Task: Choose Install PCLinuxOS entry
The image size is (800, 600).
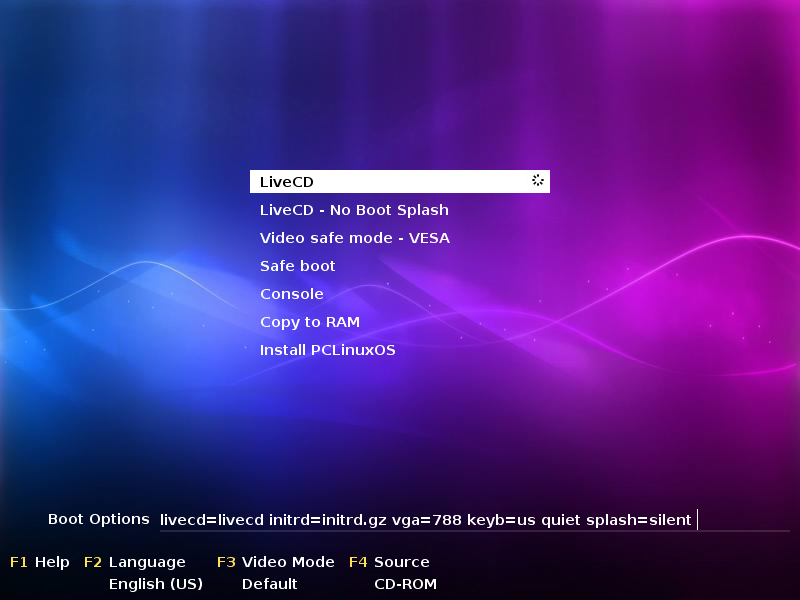Action: click(328, 350)
